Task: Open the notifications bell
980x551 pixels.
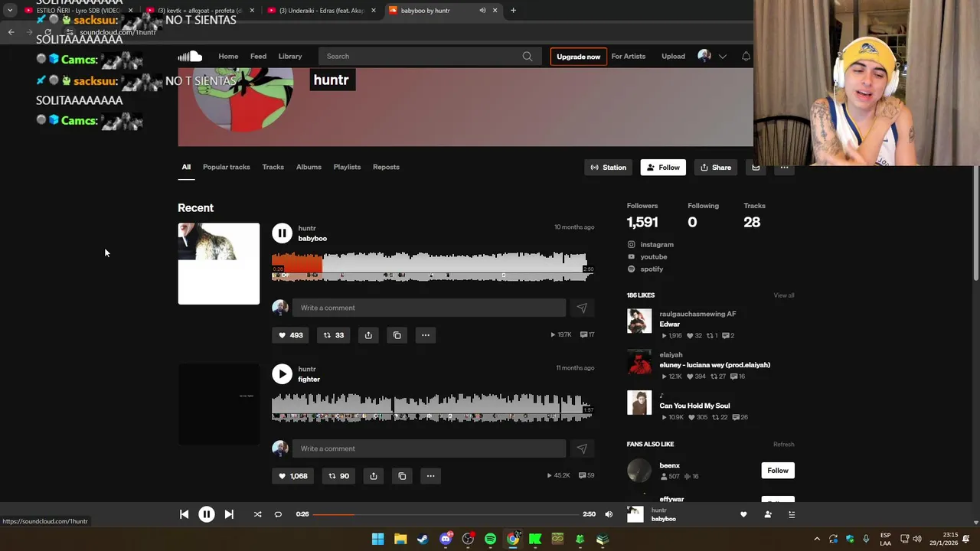Action: point(746,56)
